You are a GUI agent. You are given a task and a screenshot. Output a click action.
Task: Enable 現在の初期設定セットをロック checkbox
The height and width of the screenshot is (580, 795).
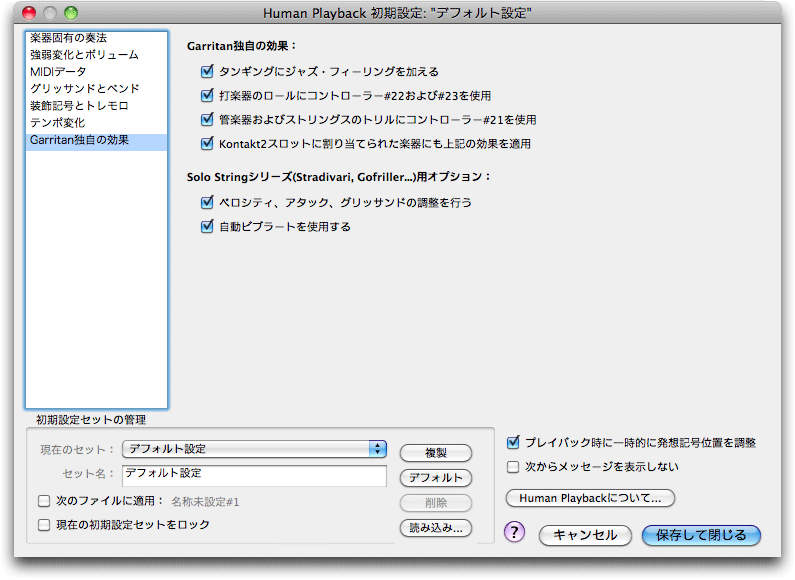tap(44, 525)
